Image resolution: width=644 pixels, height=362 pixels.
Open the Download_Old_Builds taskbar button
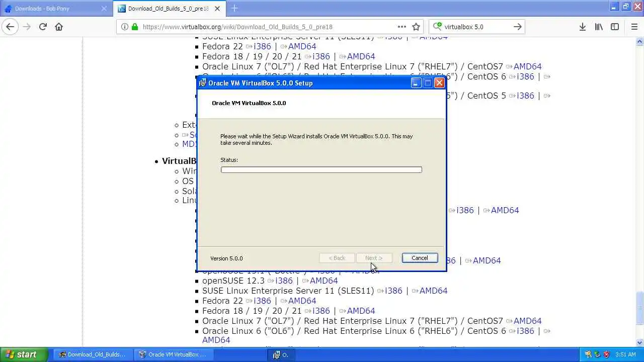coord(93,354)
